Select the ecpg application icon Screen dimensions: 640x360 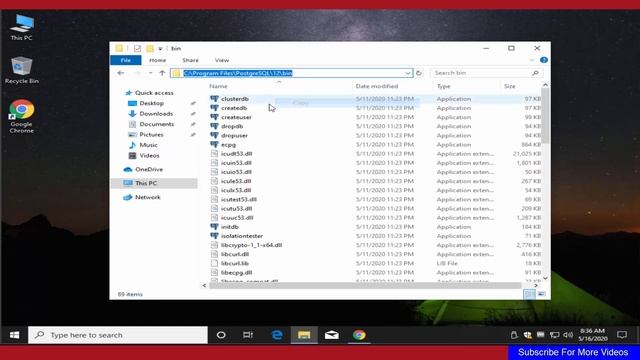click(x=214, y=144)
